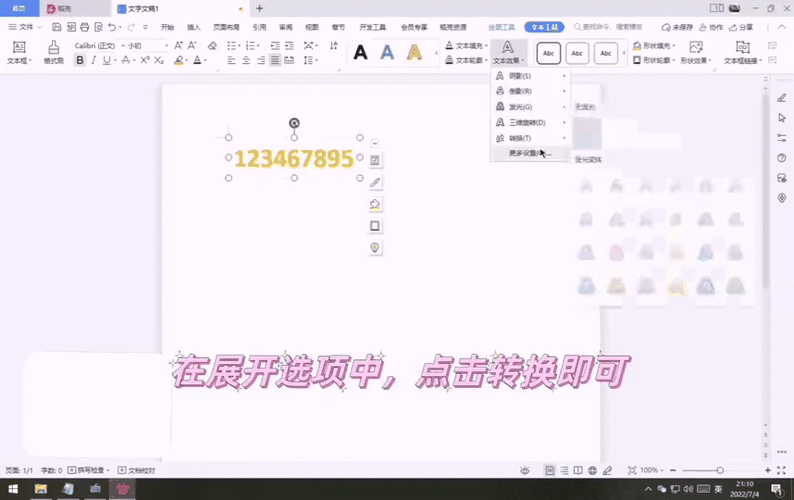The width and height of the screenshot is (794, 500).
Task: Open the 倒影(R) reflection submenu
Action: [x=530, y=91]
